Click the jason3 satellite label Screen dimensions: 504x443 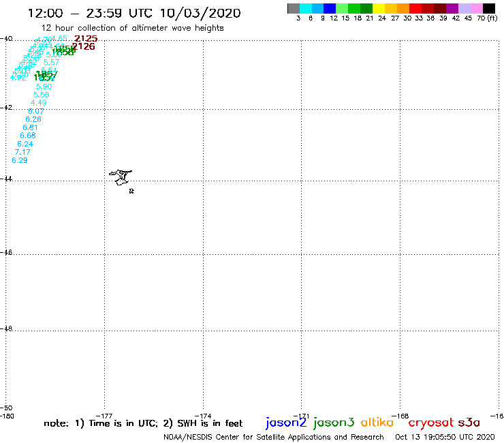click(x=334, y=423)
